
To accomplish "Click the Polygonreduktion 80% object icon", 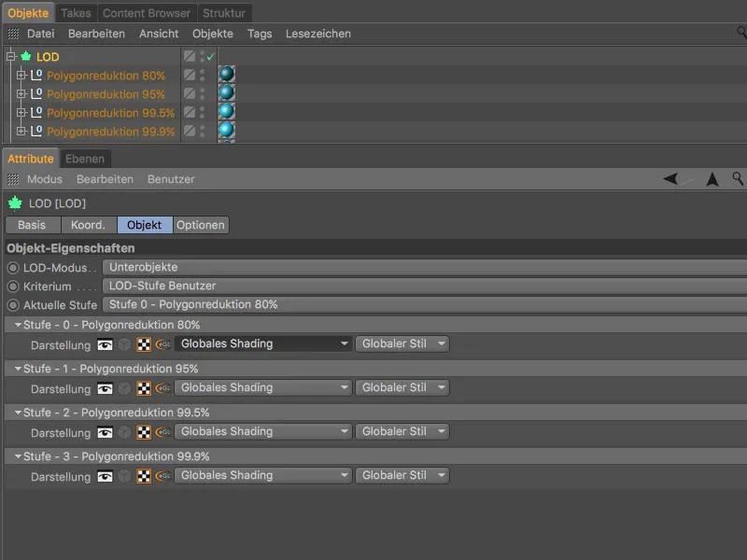I will pyautogui.click(x=36, y=76).
